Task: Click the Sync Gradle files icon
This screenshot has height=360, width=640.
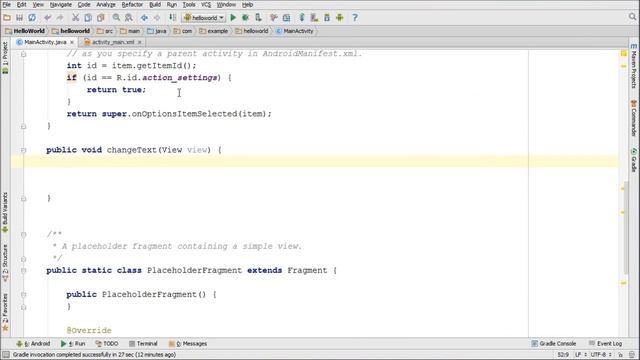Action: 302,18
